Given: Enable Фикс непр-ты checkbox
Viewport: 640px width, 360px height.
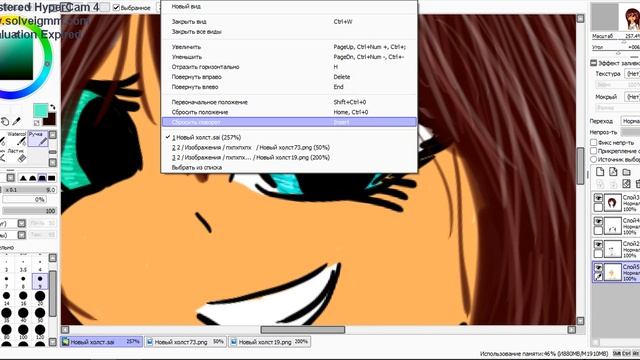Looking at the screenshot, I should click(593, 142).
